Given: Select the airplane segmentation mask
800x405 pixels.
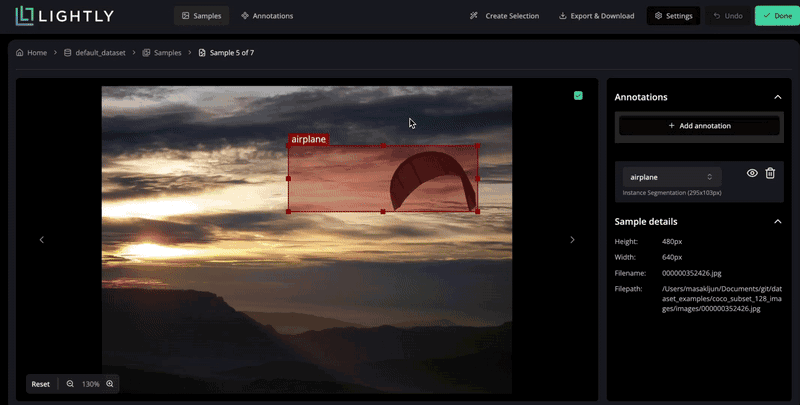Looking at the screenshot, I should [x=432, y=181].
